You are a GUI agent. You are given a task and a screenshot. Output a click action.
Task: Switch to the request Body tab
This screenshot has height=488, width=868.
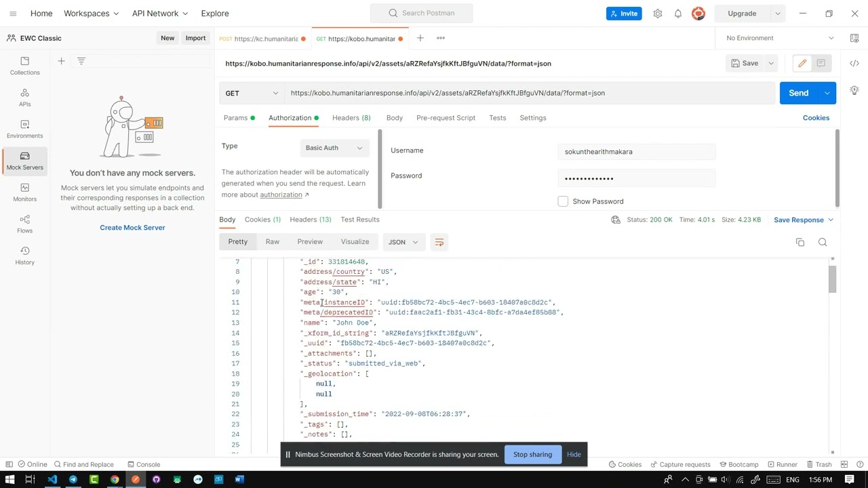point(395,118)
